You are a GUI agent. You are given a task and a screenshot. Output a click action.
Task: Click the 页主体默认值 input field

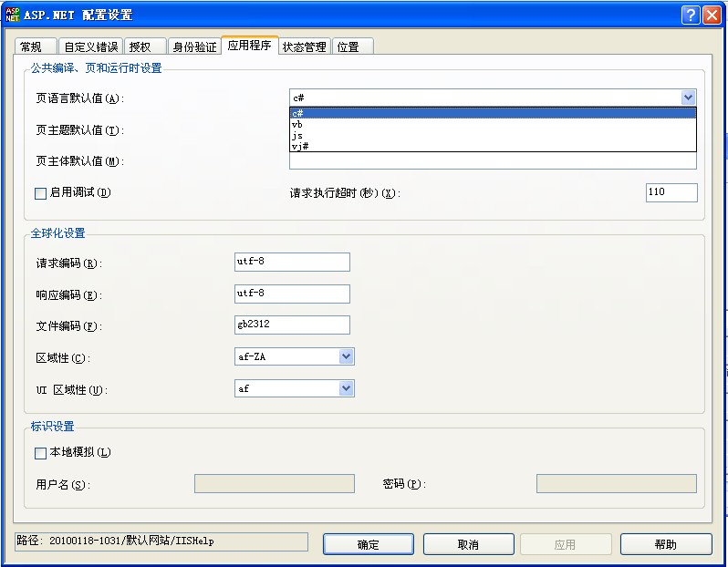[x=493, y=160]
